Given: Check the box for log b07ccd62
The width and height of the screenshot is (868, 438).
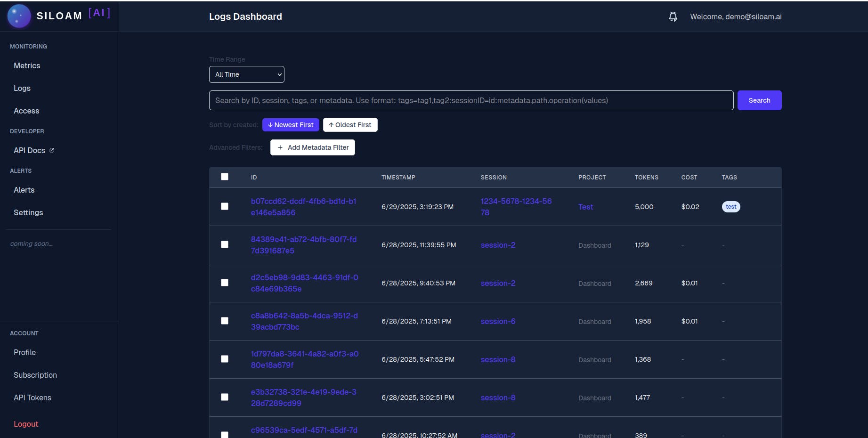Looking at the screenshot, I should 225,206.
